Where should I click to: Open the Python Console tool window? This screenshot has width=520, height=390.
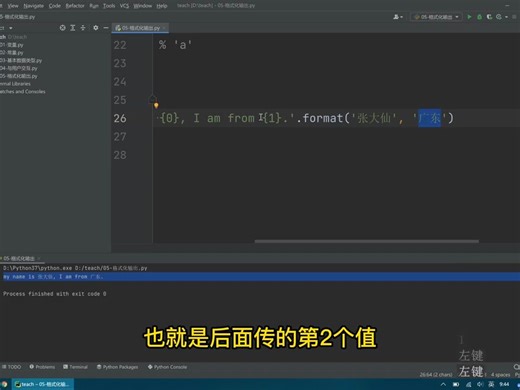point(167,367)
